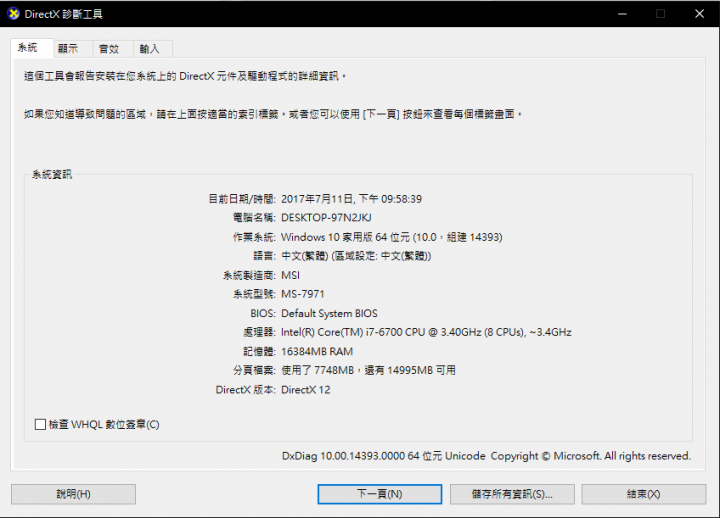
Task: Click the 語言 label
Action: [264, 256]
